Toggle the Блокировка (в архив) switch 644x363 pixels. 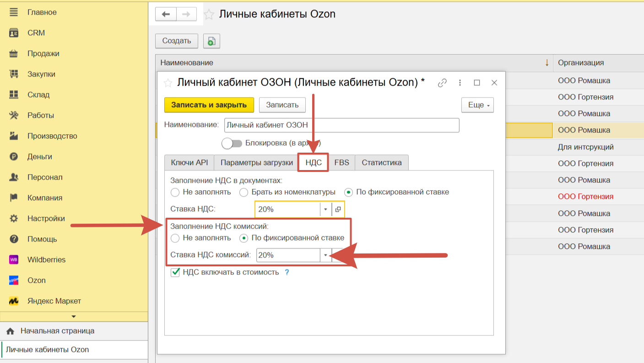point(232,143)
